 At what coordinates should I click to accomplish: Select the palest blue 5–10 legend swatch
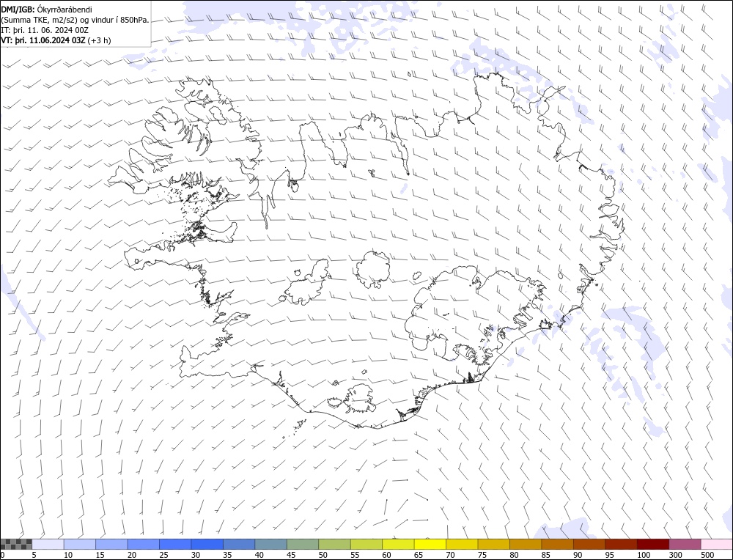tap(48, 544)
